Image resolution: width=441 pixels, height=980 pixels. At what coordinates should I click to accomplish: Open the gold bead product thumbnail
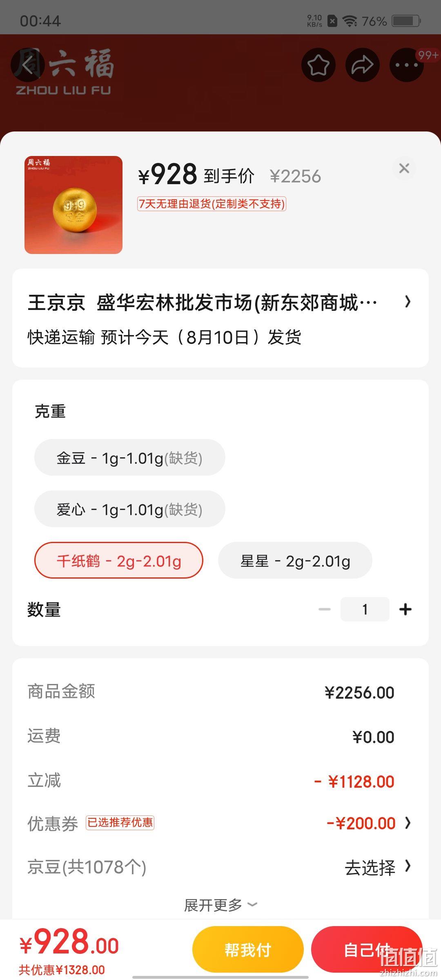coord(73,205)
